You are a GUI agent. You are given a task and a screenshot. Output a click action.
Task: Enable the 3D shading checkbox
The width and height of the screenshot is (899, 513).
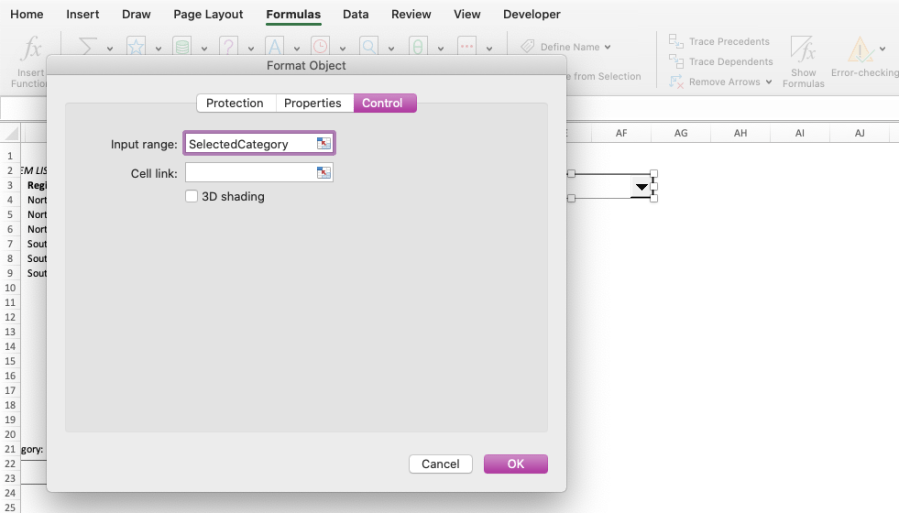pyautogui.click(x=191, y=197)
